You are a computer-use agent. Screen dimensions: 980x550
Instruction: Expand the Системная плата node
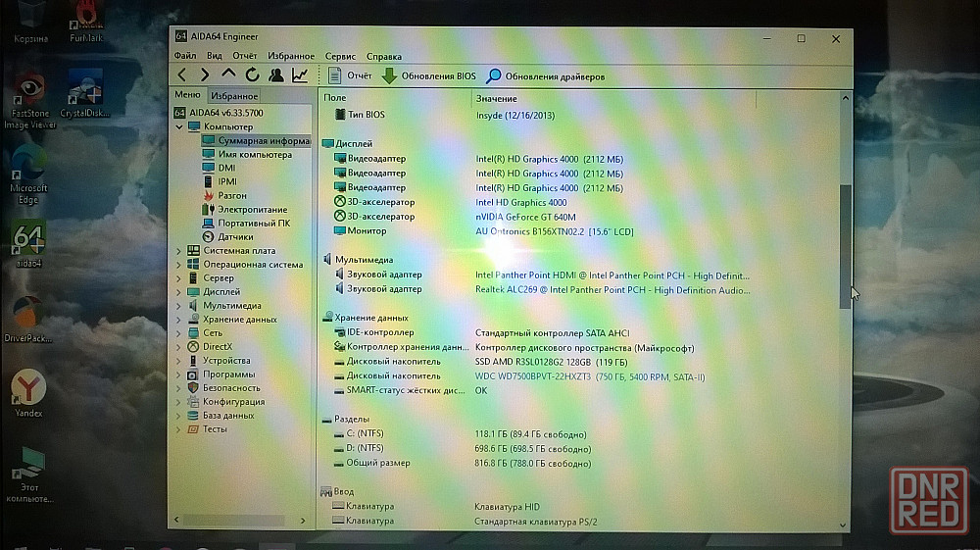[178, 251]
